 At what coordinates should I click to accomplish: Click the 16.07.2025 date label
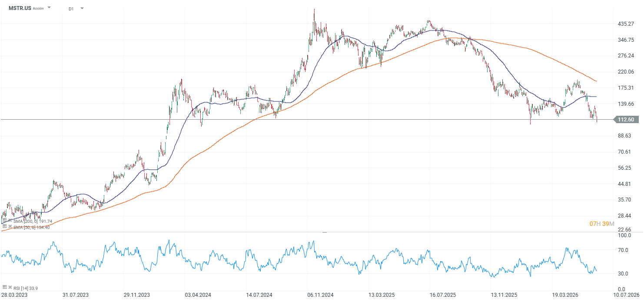pyautogui.click(x=442, y=295)
